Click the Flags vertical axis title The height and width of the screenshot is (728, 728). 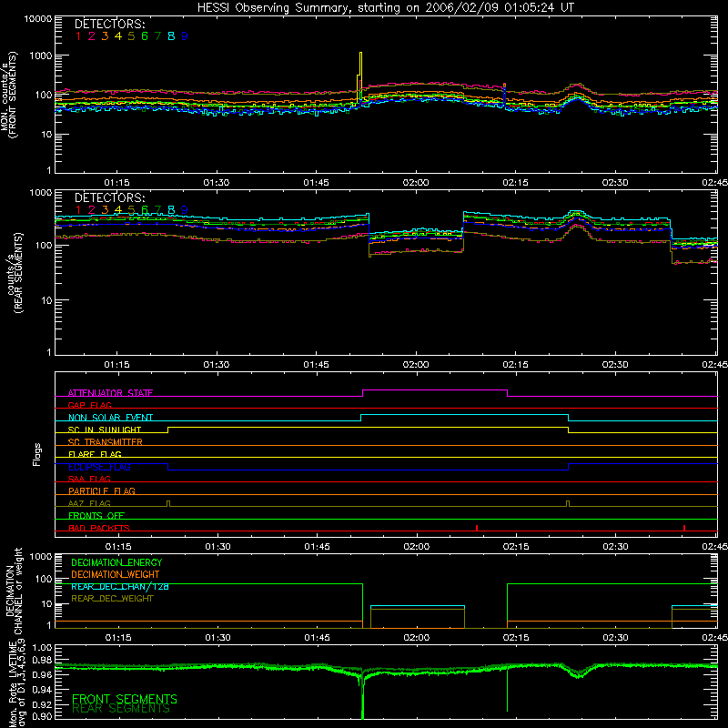[x=36, y=454]
